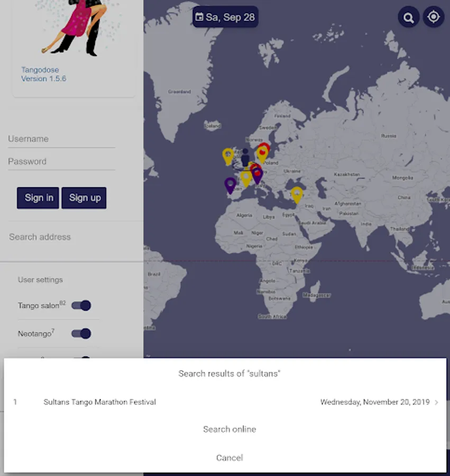Image resolution: width=450 pixels, height=476 pixels.
Task: Select the yellow pin near Denmark
Action: click(x=262, y=155)
